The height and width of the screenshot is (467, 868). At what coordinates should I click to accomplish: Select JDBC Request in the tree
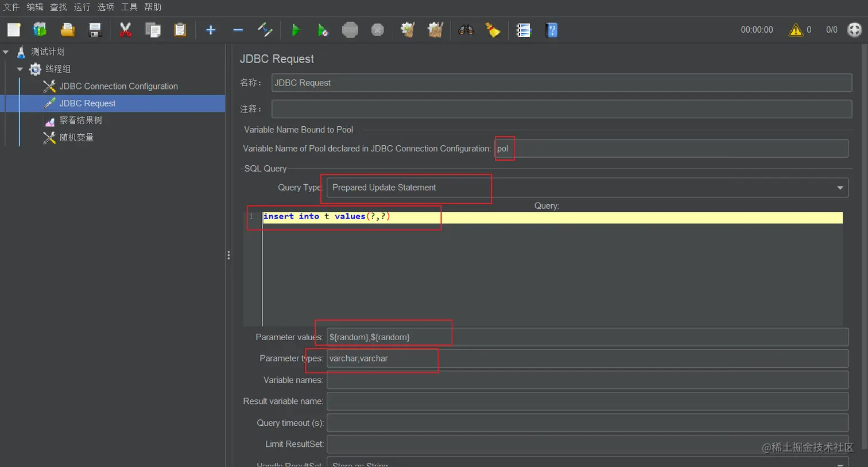pos(87,103)
